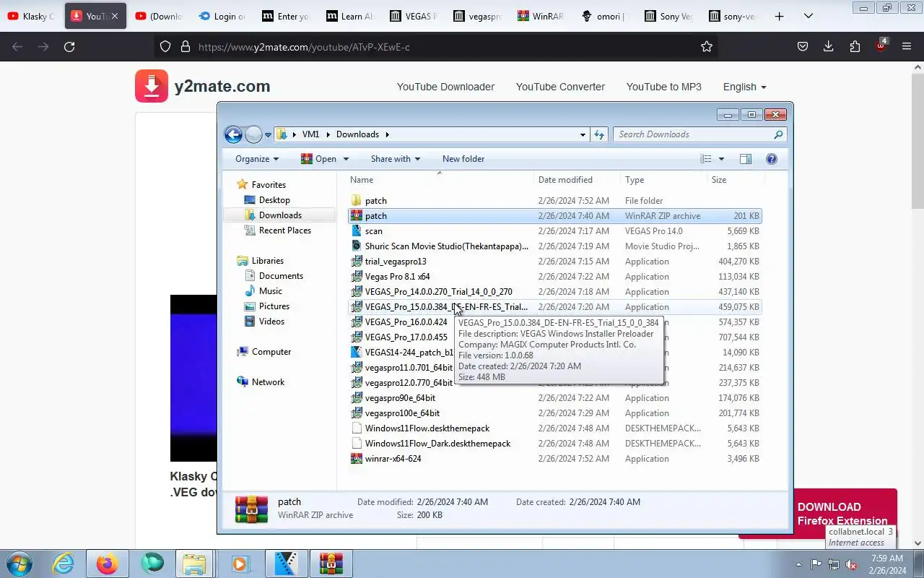Open the English language dropdown

(744, 87)
